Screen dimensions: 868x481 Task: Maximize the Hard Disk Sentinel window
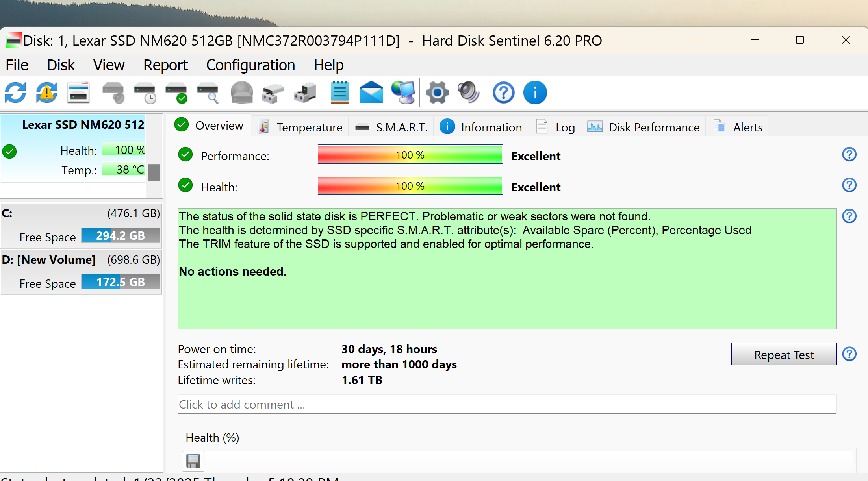coord(799,40)
